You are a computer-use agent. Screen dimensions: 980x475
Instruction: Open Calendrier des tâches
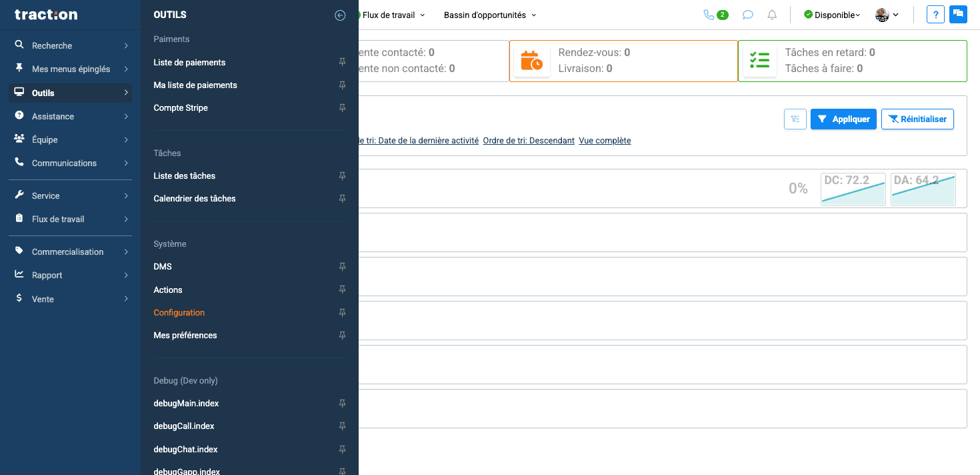(x=195, y=198)
